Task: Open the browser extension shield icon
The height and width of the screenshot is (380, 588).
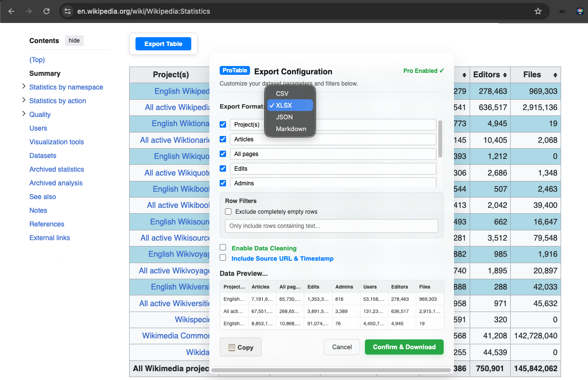Action: pyautogui.click(x=580, y=11)
